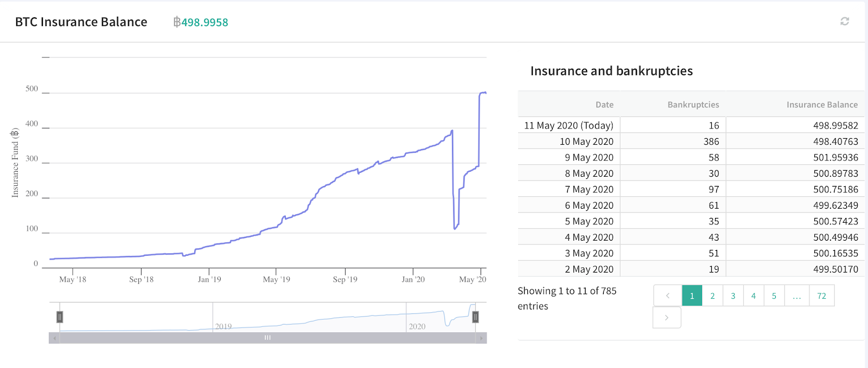Click the 2020 marker in range navigator

pos(417,326)
